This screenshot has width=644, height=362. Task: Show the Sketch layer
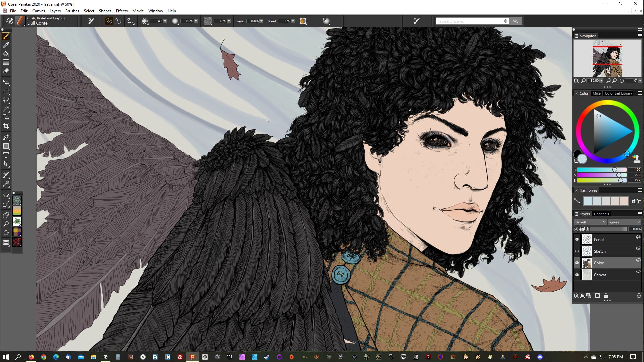click(577, 251)
